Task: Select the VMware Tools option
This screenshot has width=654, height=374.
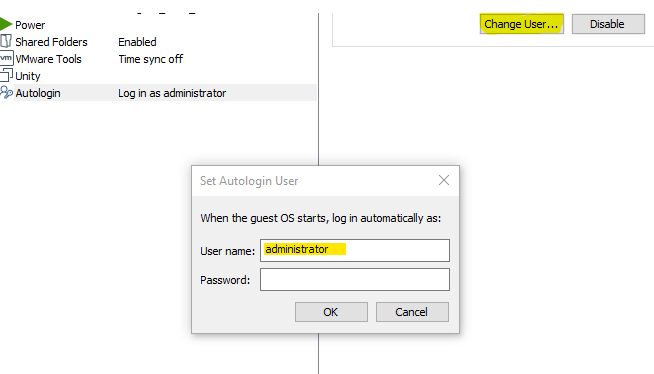Action: click(48, 59)
